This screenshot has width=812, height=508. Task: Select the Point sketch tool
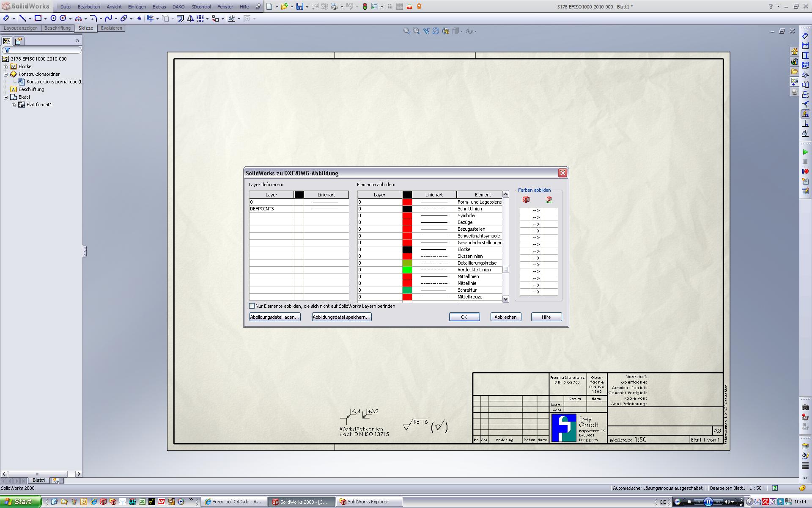(139, 19)
